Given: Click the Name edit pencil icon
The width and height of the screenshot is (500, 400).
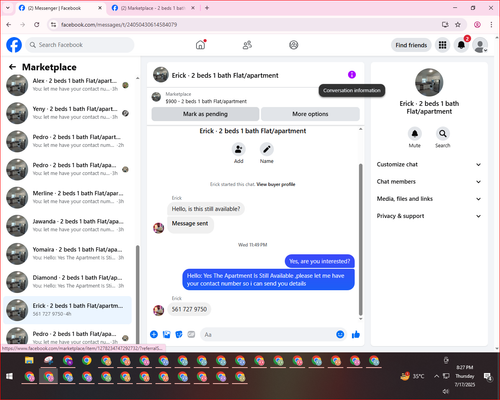Looking at the screenshot, I should click(267, 149).
